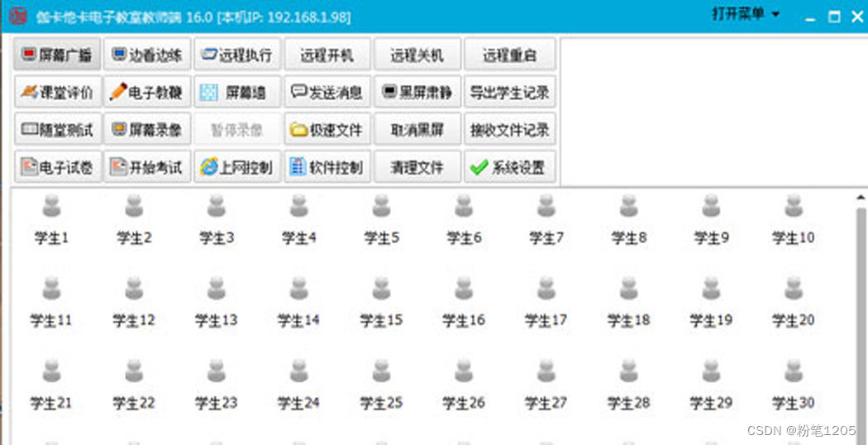
Task: Trigger 远程关机 remote shutdown
Action: (417, 54)
